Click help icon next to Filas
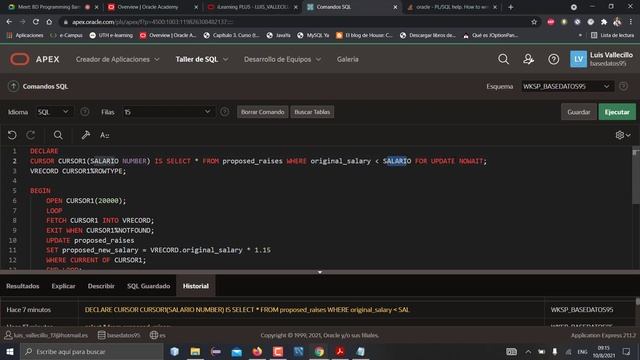Image resolution: width=640 pixels, height=360 pixels. point(224,112)
